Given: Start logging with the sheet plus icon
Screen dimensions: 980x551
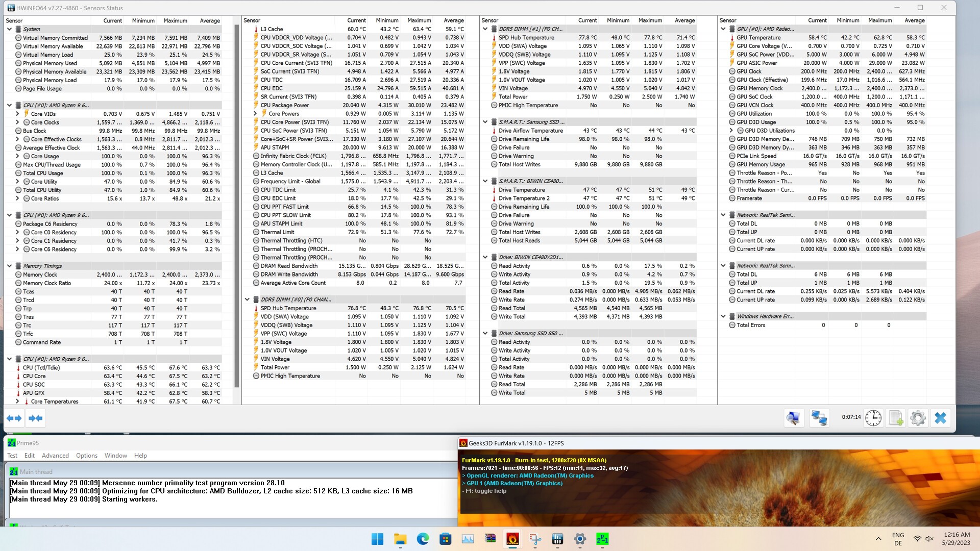Looking at the screenshot, I should tap(896, 418).
